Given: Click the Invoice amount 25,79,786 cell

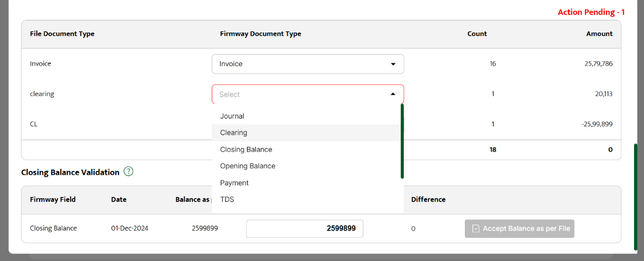Looking at the screenshot, I should click(598, 64).
